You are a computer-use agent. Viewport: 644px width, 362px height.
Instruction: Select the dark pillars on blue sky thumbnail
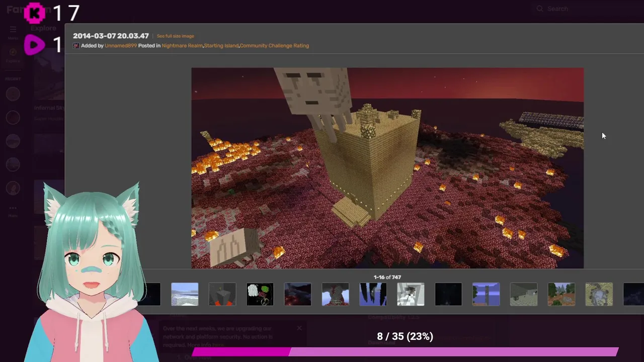373,294
